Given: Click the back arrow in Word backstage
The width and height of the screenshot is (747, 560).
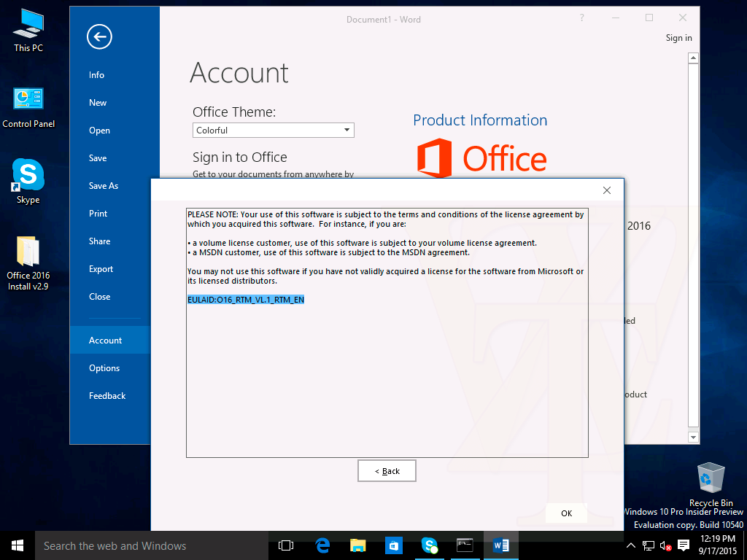Looking at the screenshot, I should coord(99,36).
